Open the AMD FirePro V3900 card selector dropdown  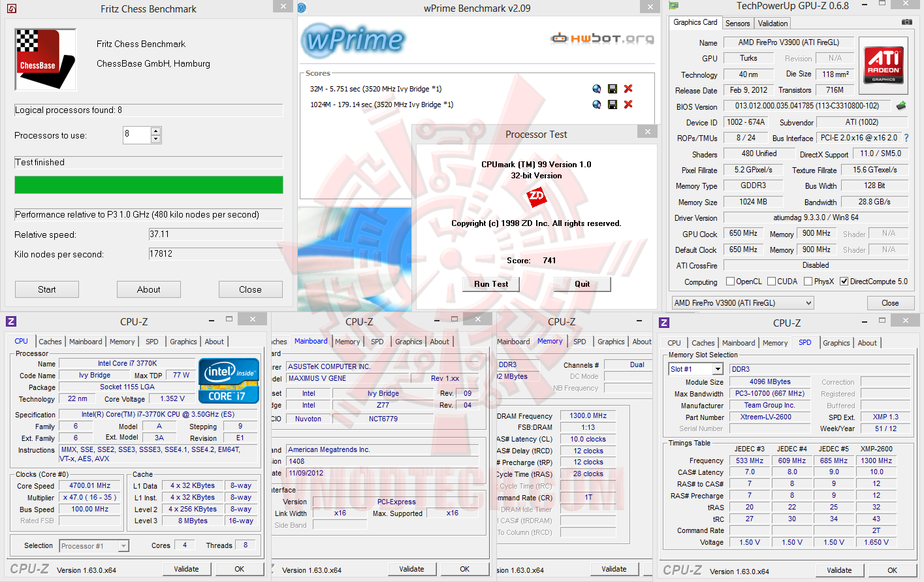pyautogui.click(x=743, y=303)
